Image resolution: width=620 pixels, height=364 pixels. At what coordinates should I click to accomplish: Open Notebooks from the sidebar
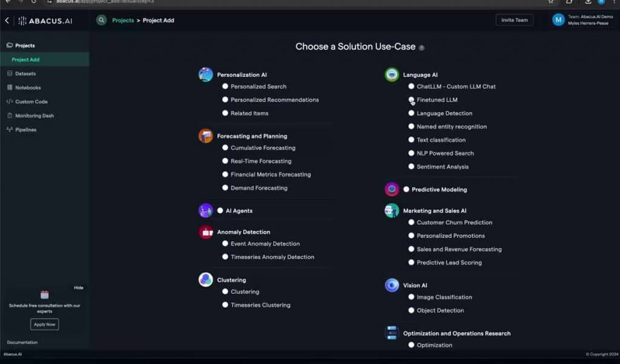[x=28, y=88]
